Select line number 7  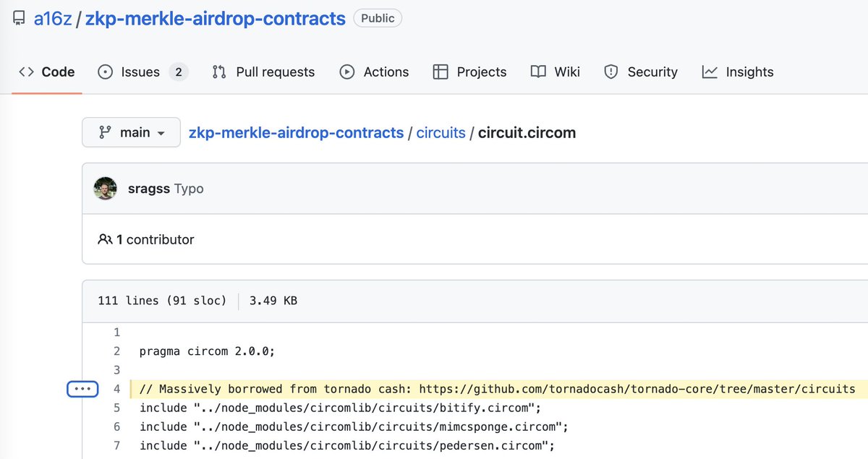coord(116,445)
